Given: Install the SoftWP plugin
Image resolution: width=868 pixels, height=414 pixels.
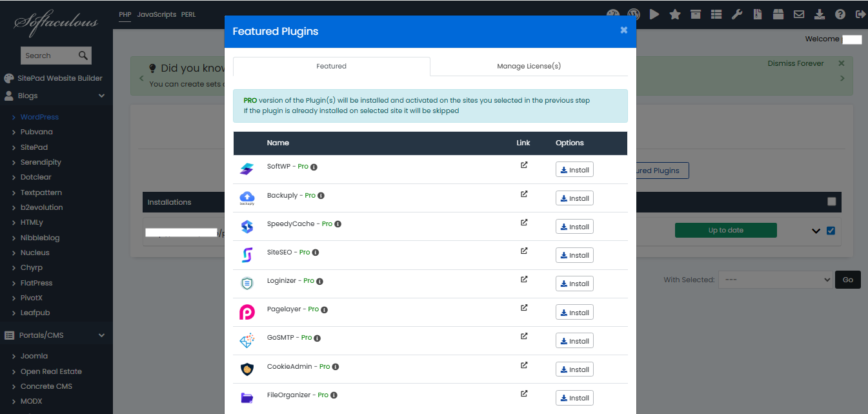Looking at the screenshot, I should (x=574, y=170).
